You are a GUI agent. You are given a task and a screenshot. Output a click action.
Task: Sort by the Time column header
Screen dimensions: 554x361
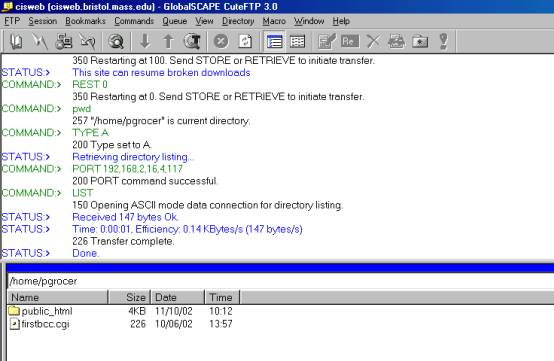point(222,297)
